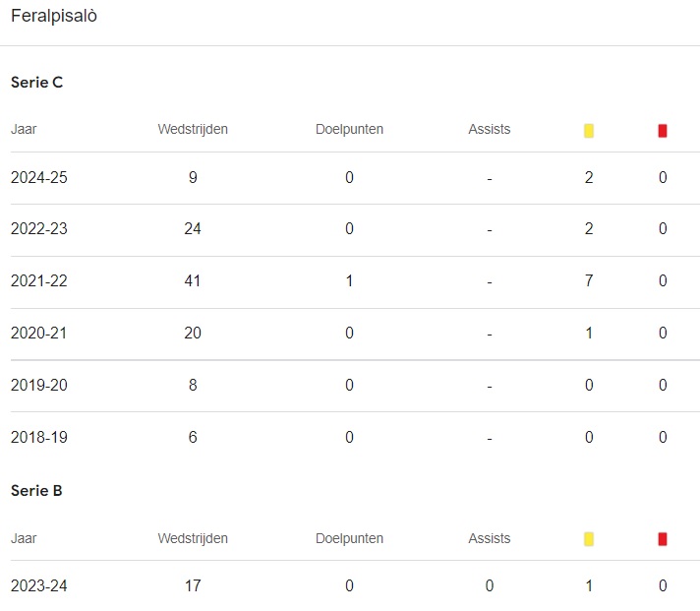Click the 2022-23 season row

point(39,229)
